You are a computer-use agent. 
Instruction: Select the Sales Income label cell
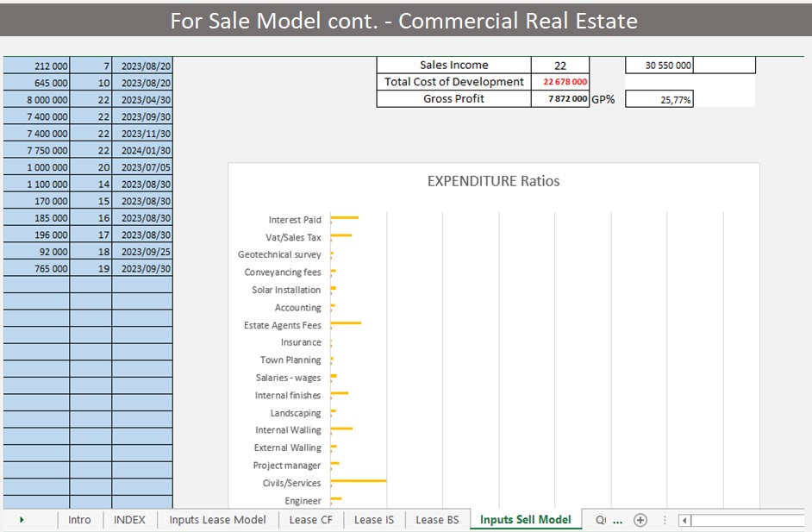point(453,66)
